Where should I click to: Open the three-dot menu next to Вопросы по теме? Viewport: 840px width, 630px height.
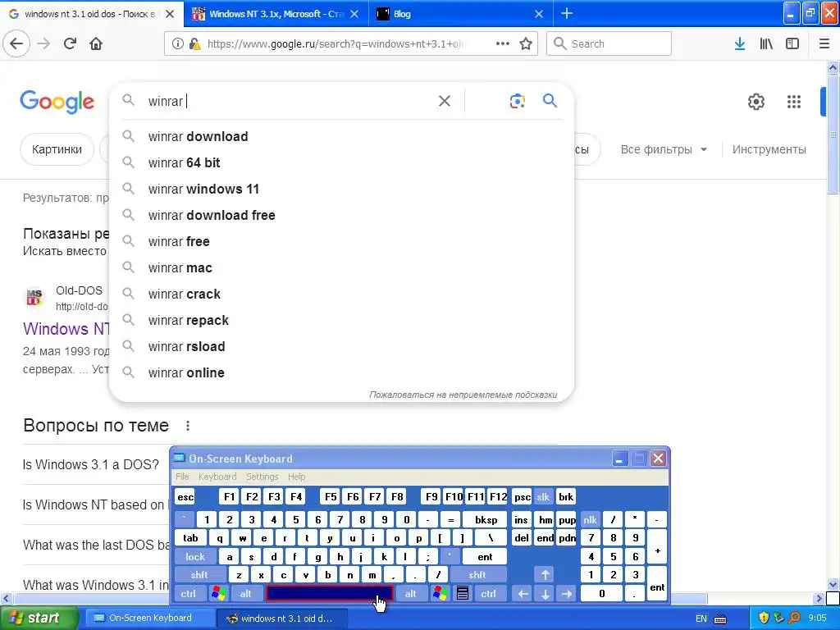[188, 426]
